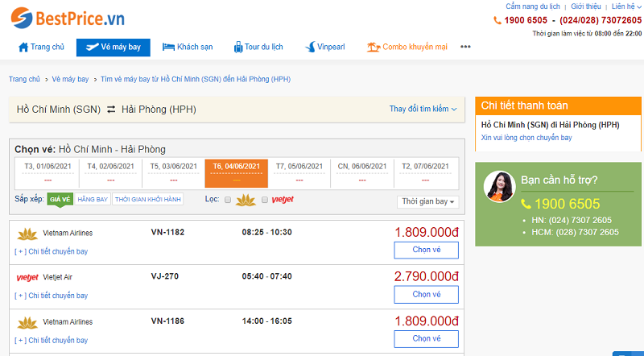The width and height of the screenshot is (644, 356).
Task: Choose ticket for flight VJ-270
Action: click(427, 294)
